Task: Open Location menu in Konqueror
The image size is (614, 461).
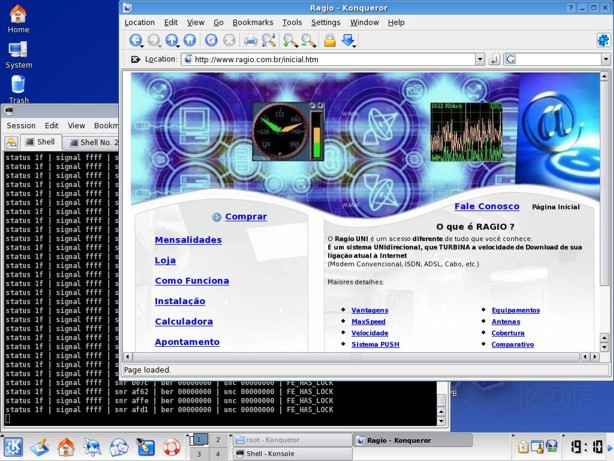Action: [139, 22]
